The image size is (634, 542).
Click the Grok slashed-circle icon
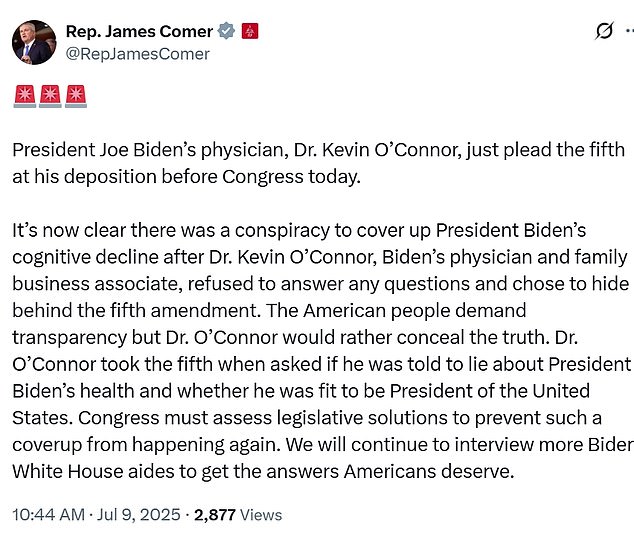pyautogui.click(x=604, y=31)
